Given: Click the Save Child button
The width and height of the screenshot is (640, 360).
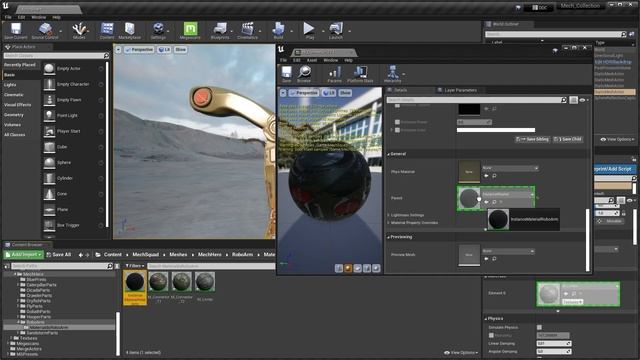Looking at the screenshot, I should coord(568,139).
